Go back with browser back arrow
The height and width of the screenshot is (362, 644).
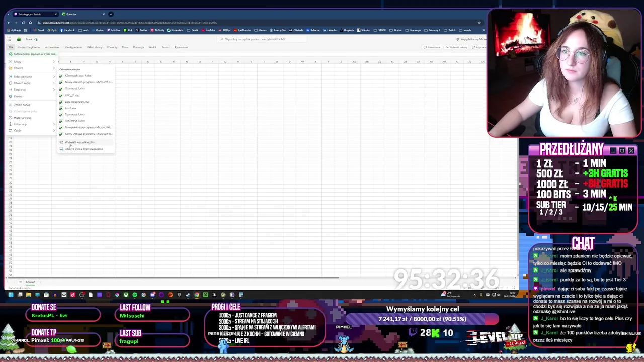click(x=9, y=23)
